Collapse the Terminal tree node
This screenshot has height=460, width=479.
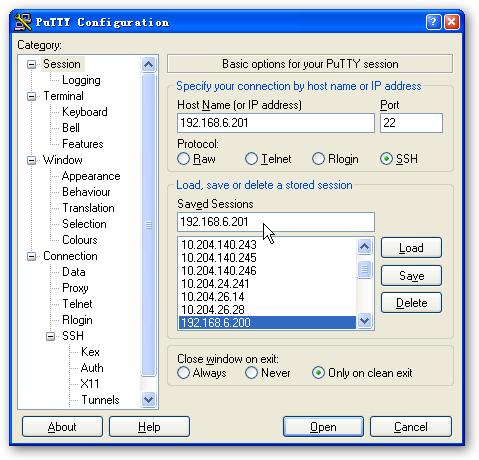[x=31, y=96]
